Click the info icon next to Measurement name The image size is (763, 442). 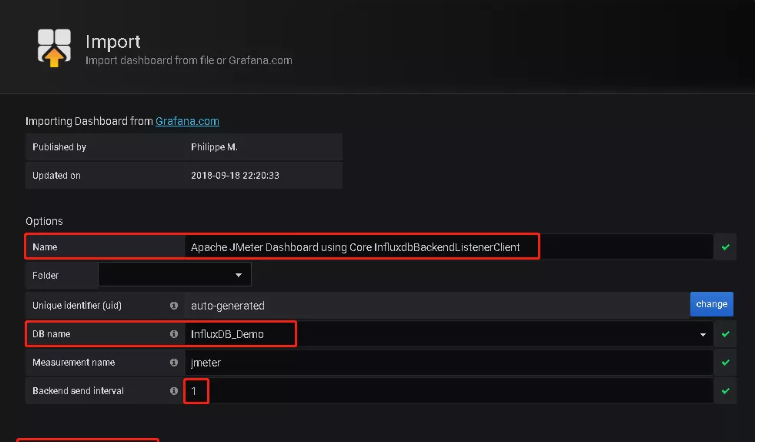[174, 363]
